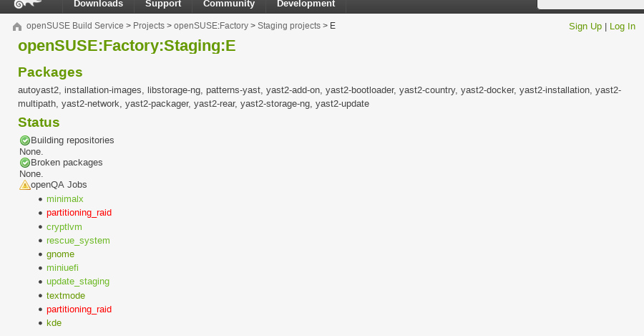Open the Development menu

306,4
